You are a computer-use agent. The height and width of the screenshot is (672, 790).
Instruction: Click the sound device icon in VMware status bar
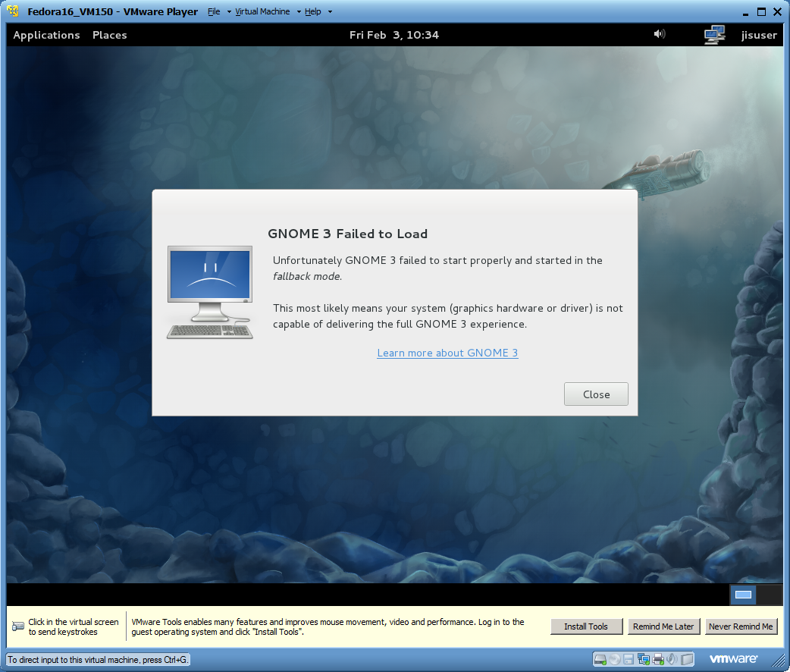(672, 659)
